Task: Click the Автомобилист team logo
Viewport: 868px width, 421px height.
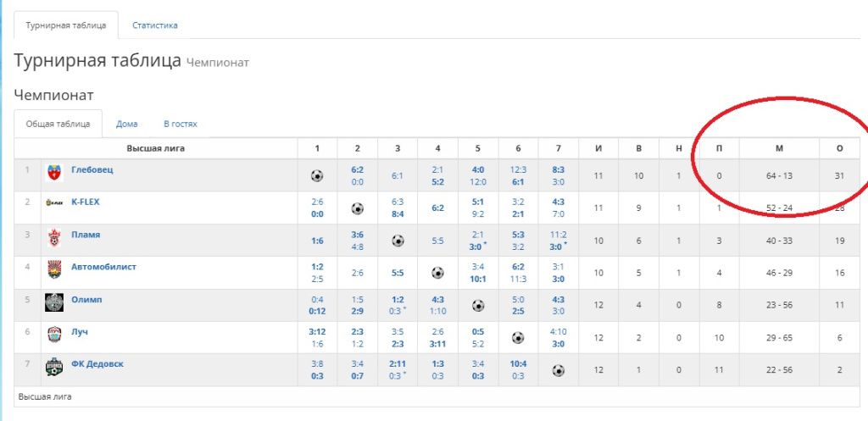Action: [x=54, y=270]
